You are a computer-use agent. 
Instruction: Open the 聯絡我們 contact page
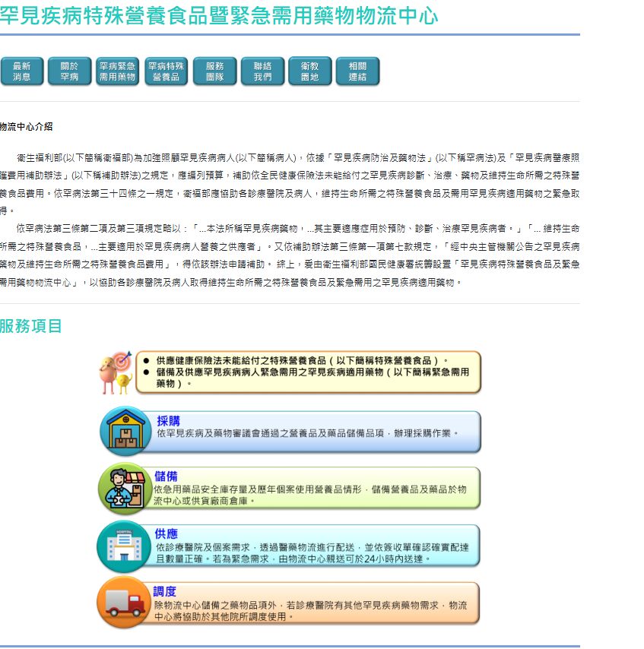(262, 71)
